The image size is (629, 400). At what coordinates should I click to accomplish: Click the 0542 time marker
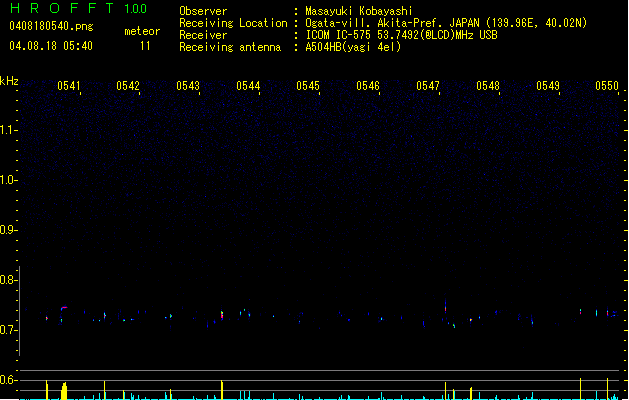point(128,86)
